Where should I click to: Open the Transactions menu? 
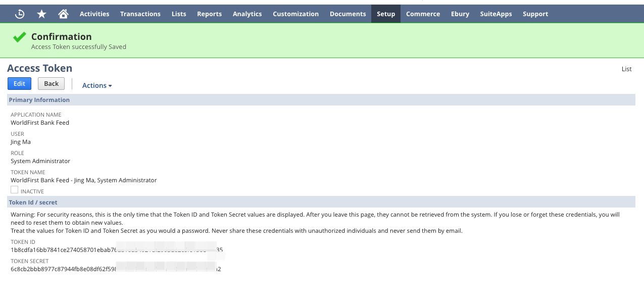140,14
